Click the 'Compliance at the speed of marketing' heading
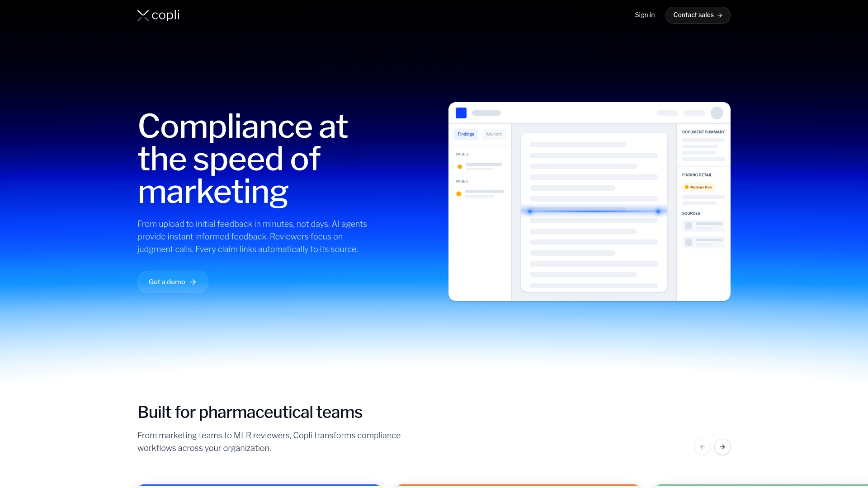Viewport: 868px width, 488px height. (243, 159)
